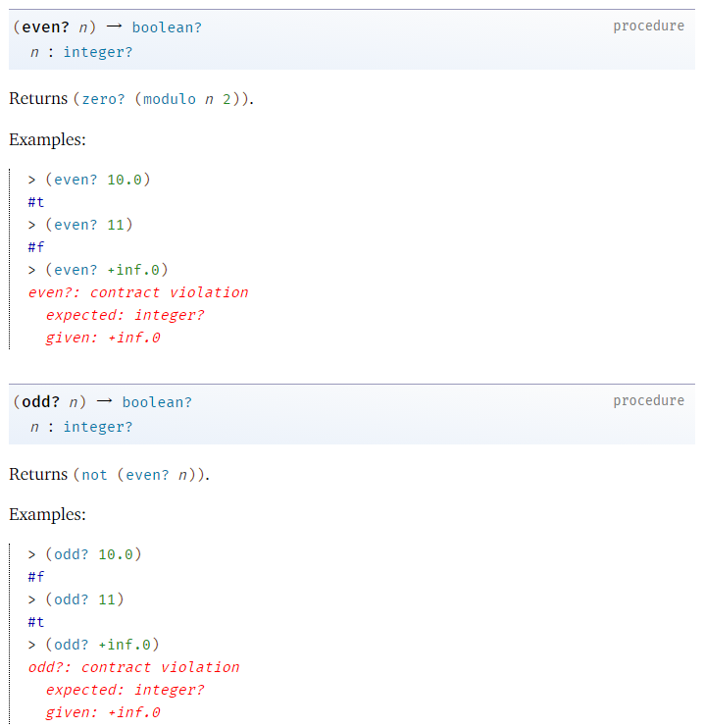Click even? link in the 11 example
This screenshot has width=704, height=728.
coord(75,225)
